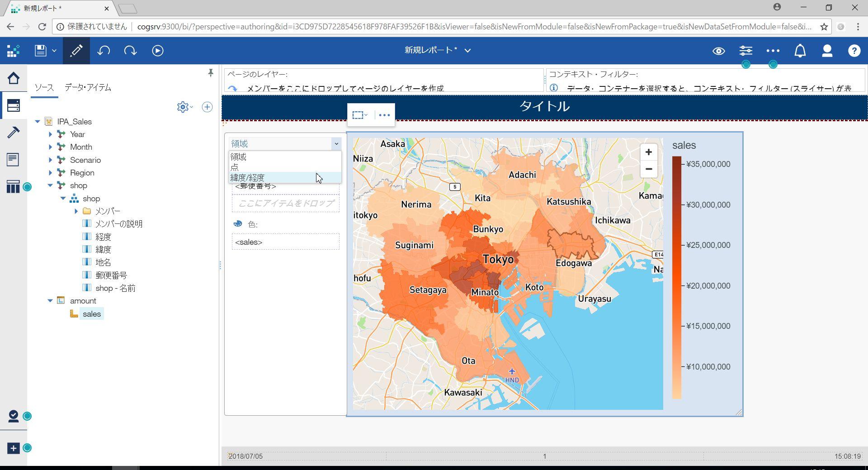Select the 経度 attribute

click(x=103, y=237)
